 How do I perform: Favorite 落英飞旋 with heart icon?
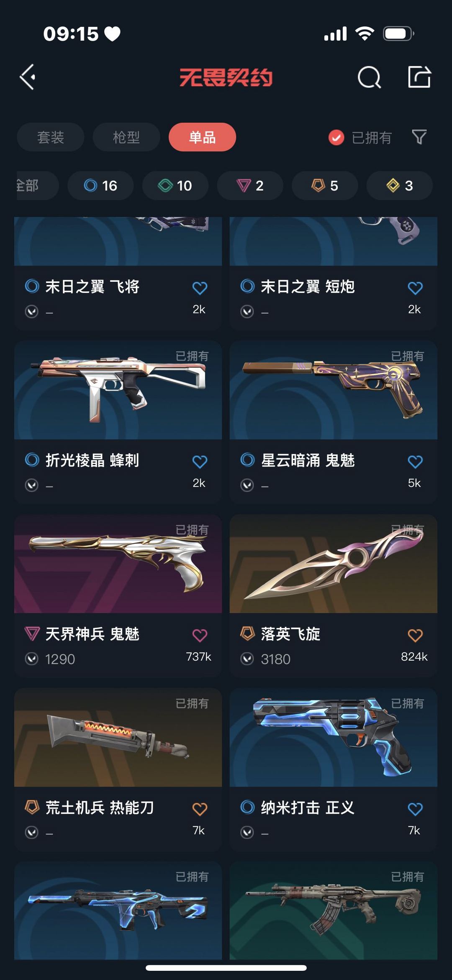click(x=415, y=635)
